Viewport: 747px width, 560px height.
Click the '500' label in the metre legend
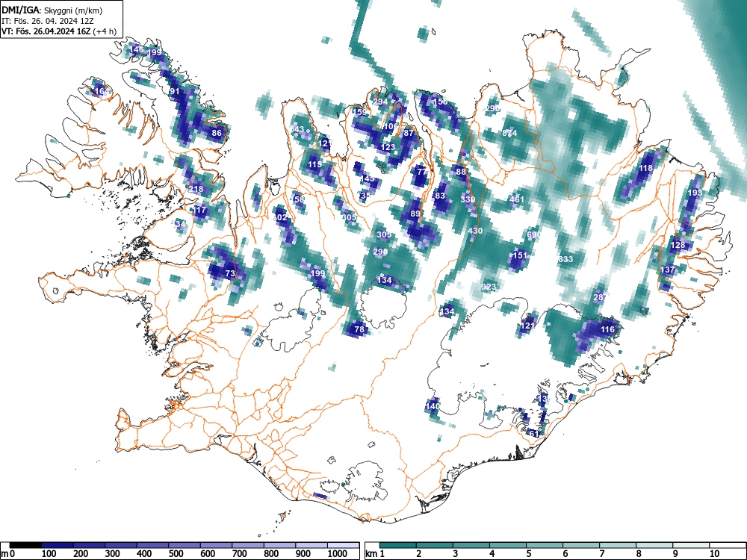coord(176,554)
